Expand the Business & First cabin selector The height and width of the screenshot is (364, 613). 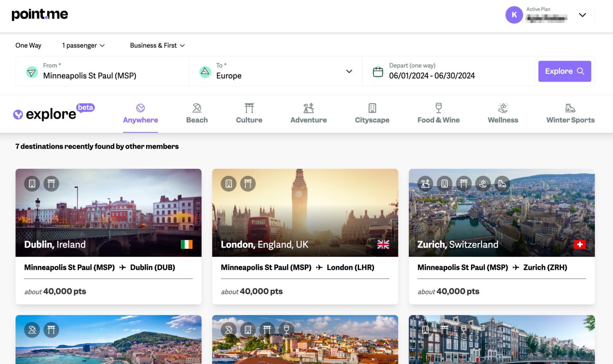(157, 45)
